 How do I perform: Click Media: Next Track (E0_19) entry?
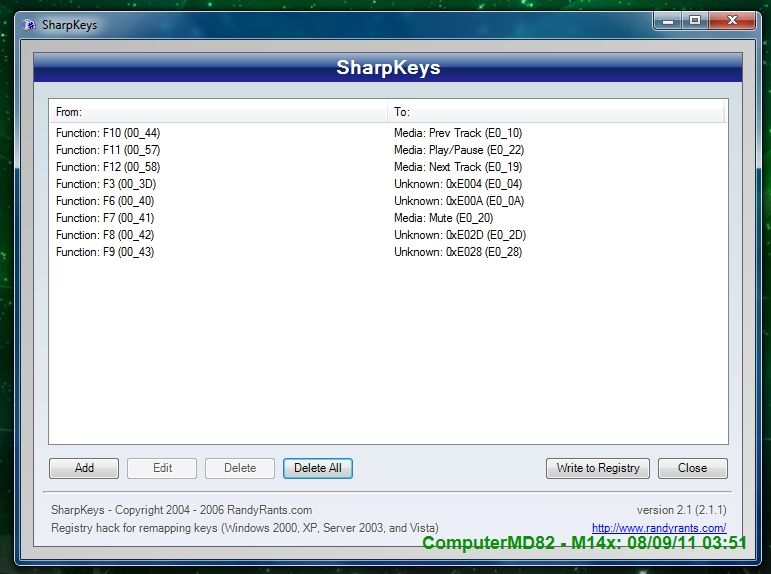coord(458,167)
